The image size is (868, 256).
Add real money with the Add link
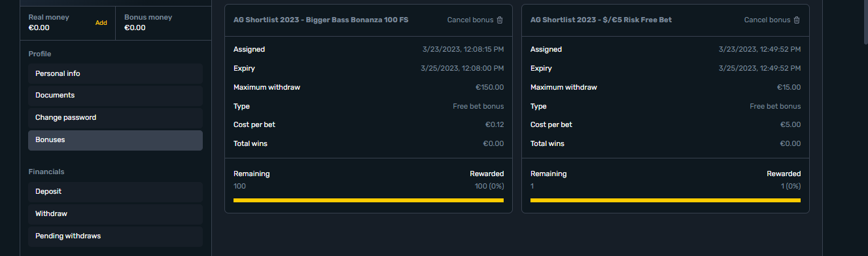(101, 23)
